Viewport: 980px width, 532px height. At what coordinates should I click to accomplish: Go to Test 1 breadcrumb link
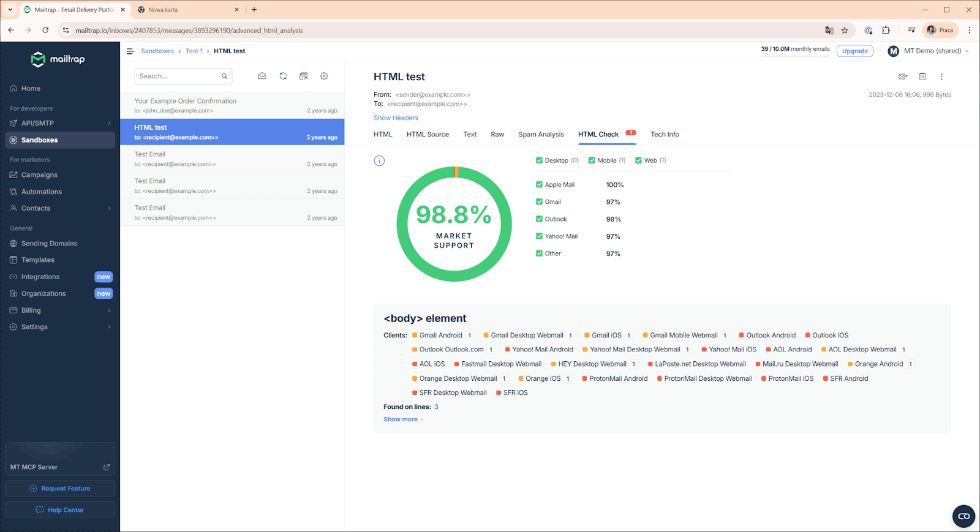[x=194, y=51]
